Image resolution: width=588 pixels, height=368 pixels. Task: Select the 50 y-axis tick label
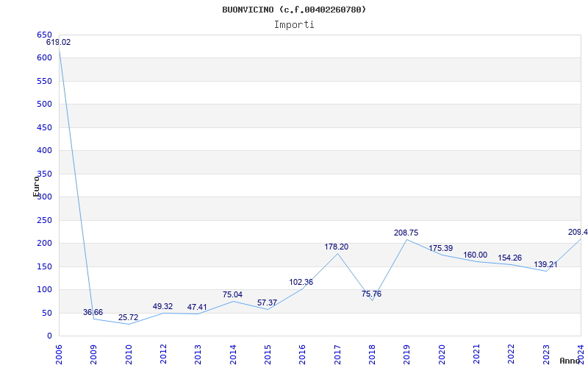point(47,314)
